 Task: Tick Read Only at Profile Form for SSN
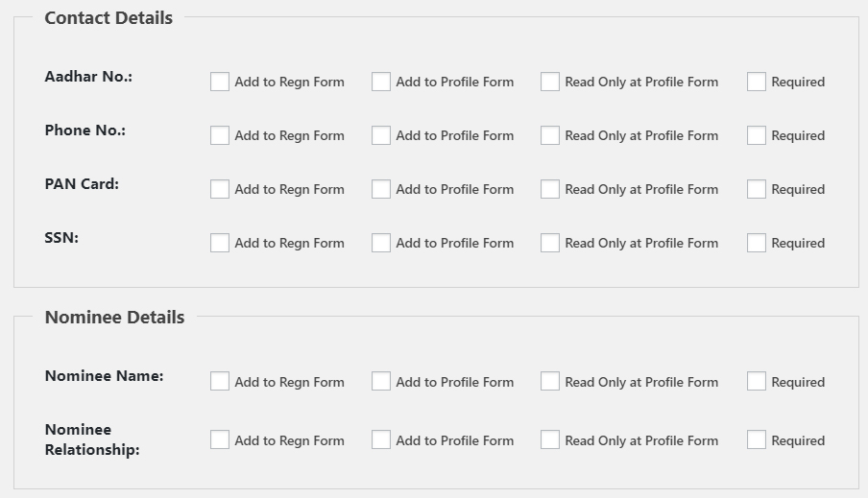coord(549,243)
